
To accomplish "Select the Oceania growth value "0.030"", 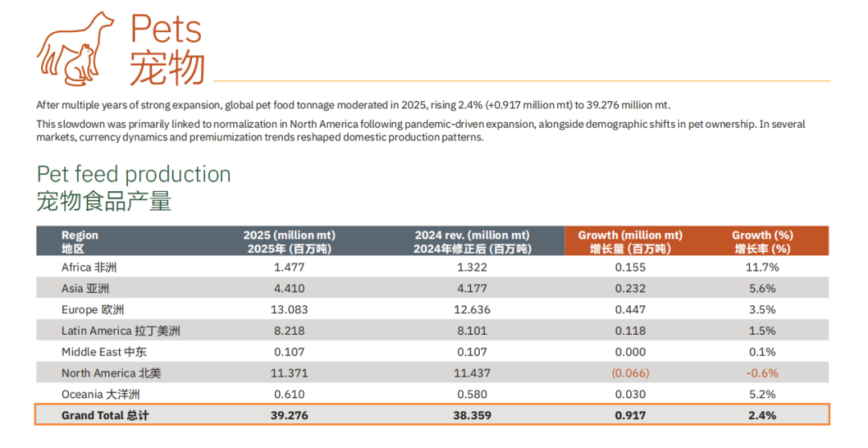I will pyautogui.click(x=630, y=394).
